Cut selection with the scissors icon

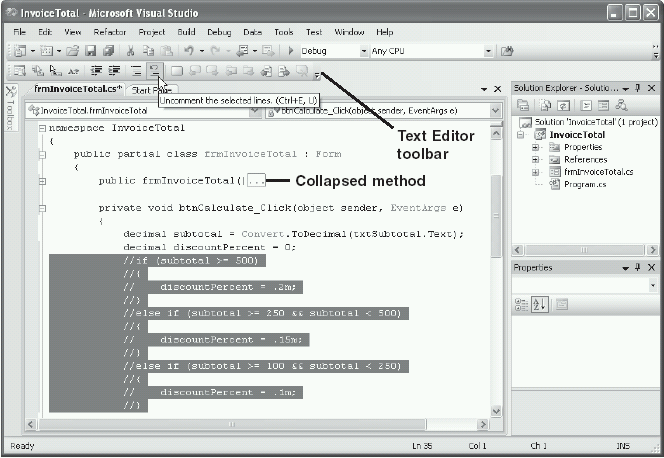(130, 51)
